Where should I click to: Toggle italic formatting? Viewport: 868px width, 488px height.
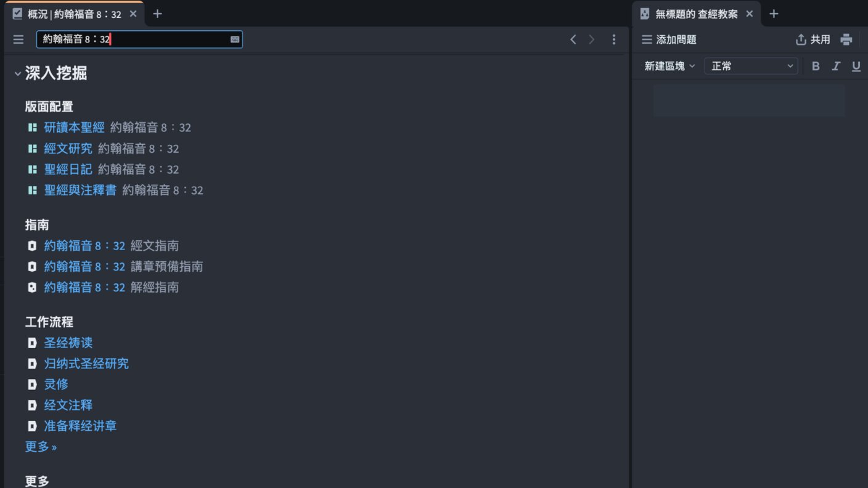(x=836, y=66)
